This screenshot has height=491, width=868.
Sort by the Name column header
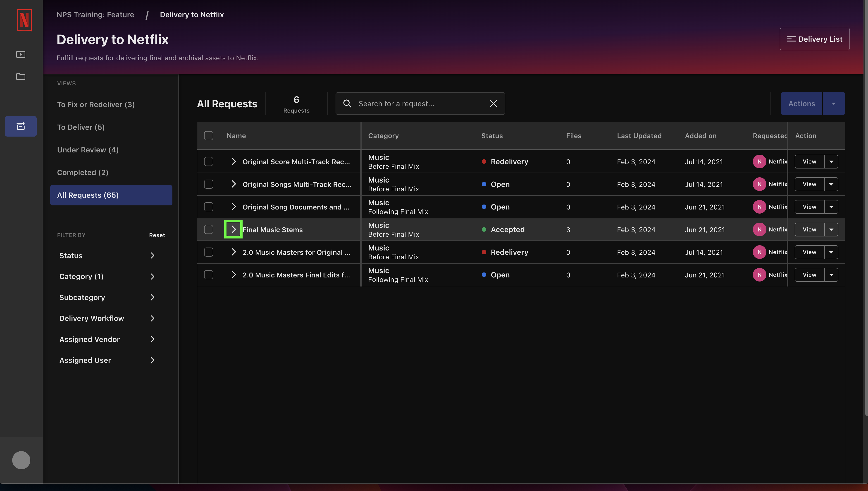tap(236, 136)
